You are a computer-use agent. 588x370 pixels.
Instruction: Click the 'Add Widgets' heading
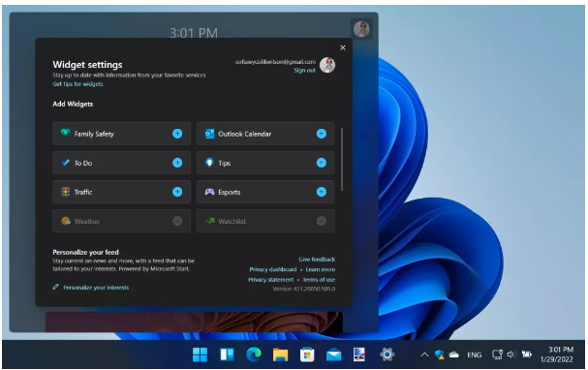73,105
